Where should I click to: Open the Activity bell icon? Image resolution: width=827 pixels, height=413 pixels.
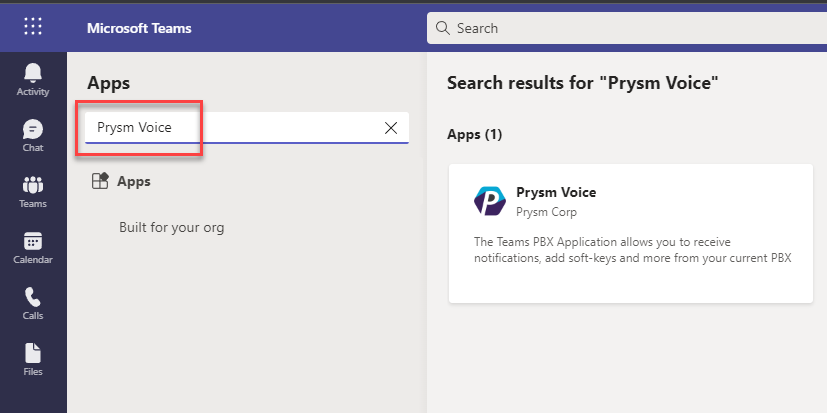pyautogui.click(x=33, y=73)
